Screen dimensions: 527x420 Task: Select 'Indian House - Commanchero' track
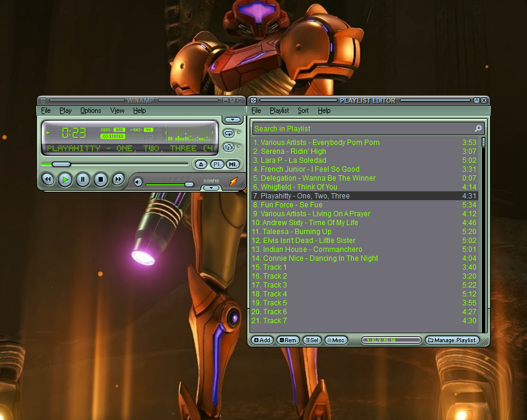(x=364, y=250)
